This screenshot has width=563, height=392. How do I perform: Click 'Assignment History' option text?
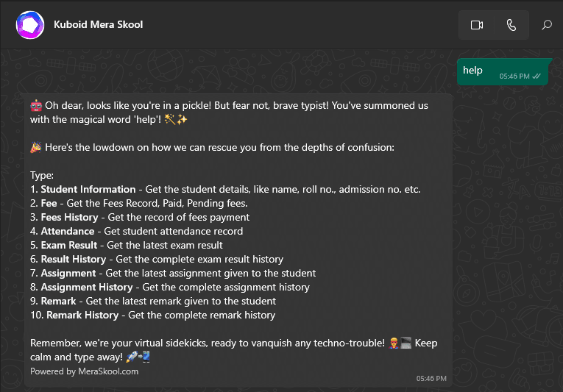(x=87, y=287)
